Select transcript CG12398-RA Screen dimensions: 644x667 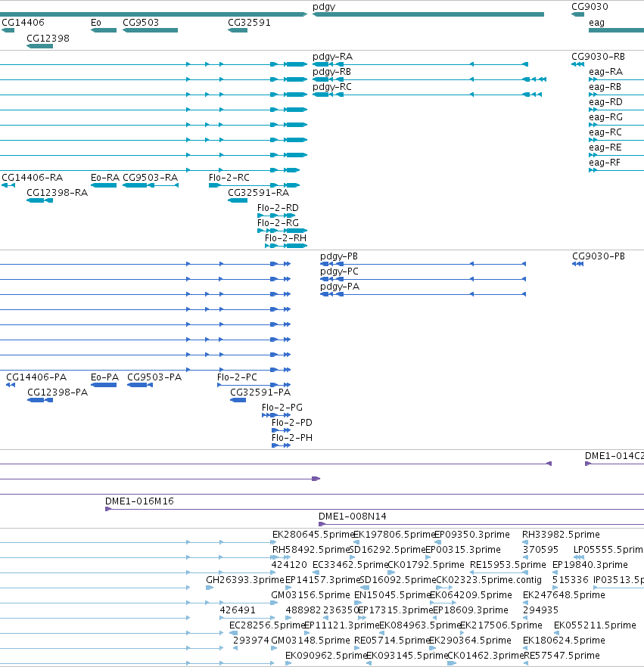point(39,200)
